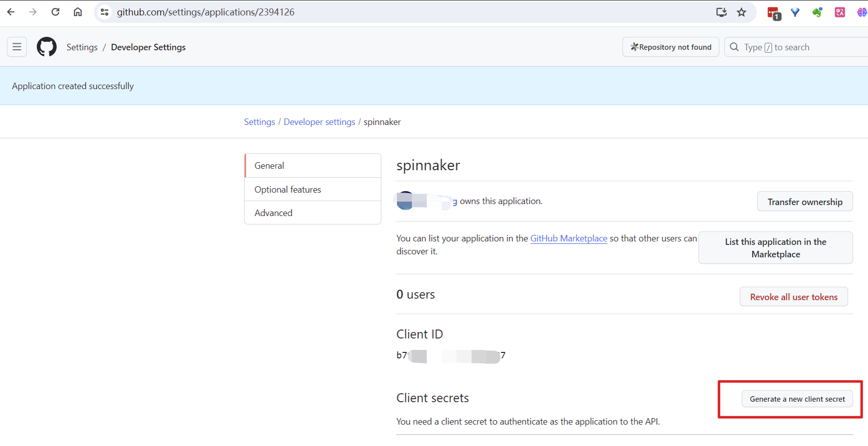Click the GitHub Octocat logo
The height and width of the screenshot is (446, 868).
click(x=47, y=47)
